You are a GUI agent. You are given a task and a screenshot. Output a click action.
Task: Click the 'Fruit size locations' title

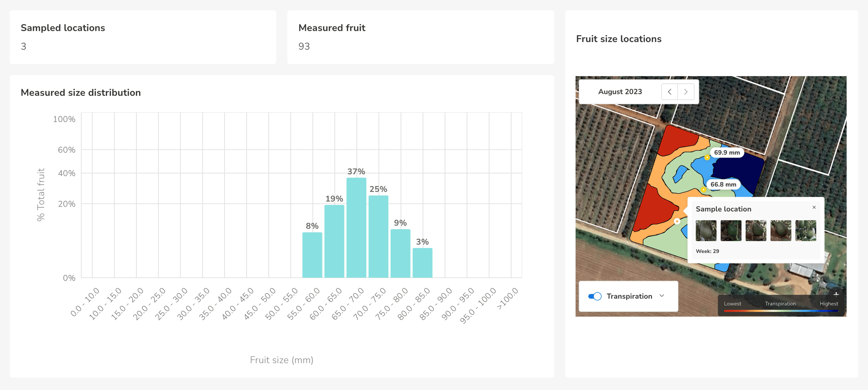[619, 39]
